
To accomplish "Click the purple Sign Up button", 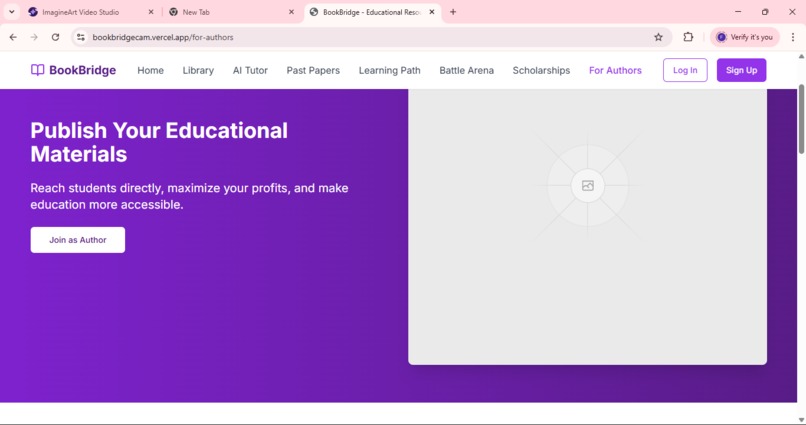I will [741, 70].
